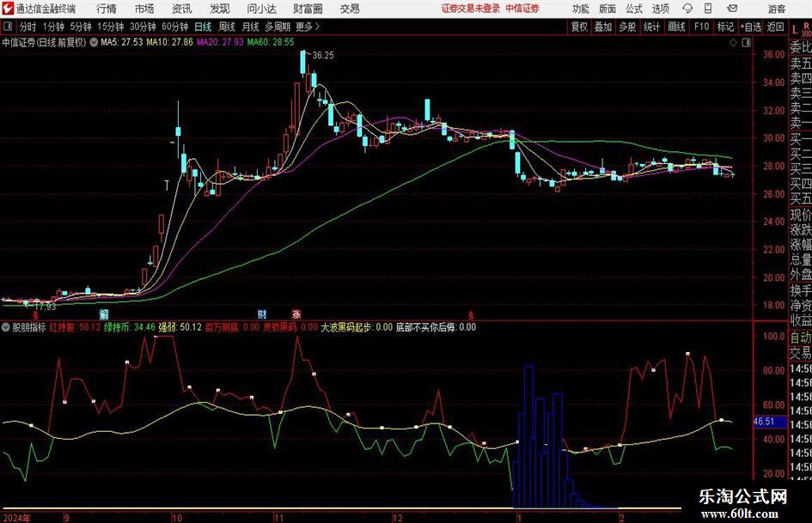Expand the 股朋指标 sub-indicator dropdown arrow
This screenshot has height=523, width=812.
[6, 327]
